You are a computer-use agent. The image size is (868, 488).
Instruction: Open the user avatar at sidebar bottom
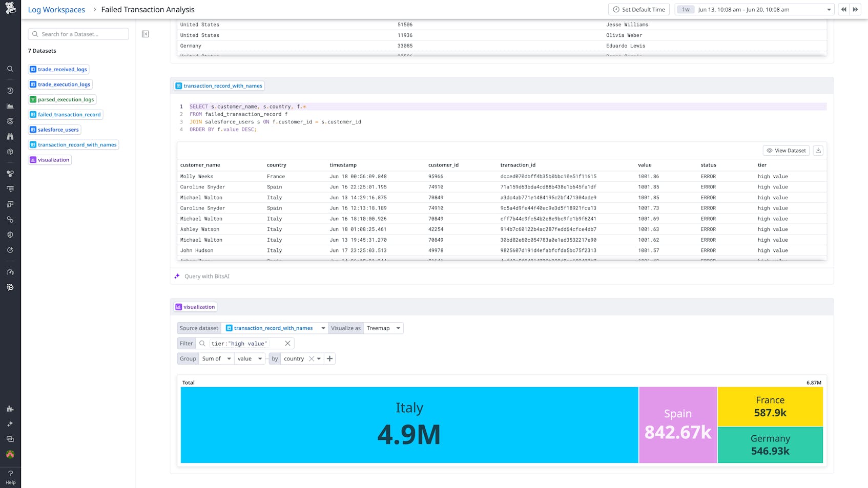coord(10,454)
